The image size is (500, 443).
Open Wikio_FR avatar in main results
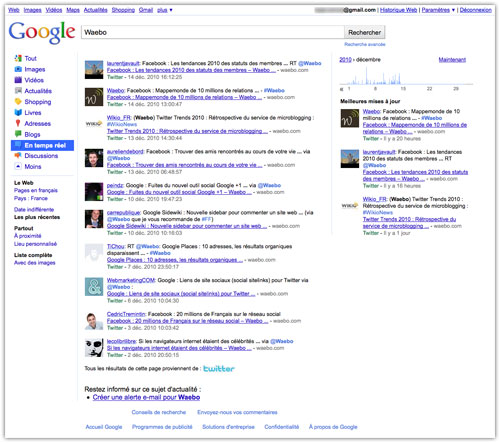pos(94,124)
